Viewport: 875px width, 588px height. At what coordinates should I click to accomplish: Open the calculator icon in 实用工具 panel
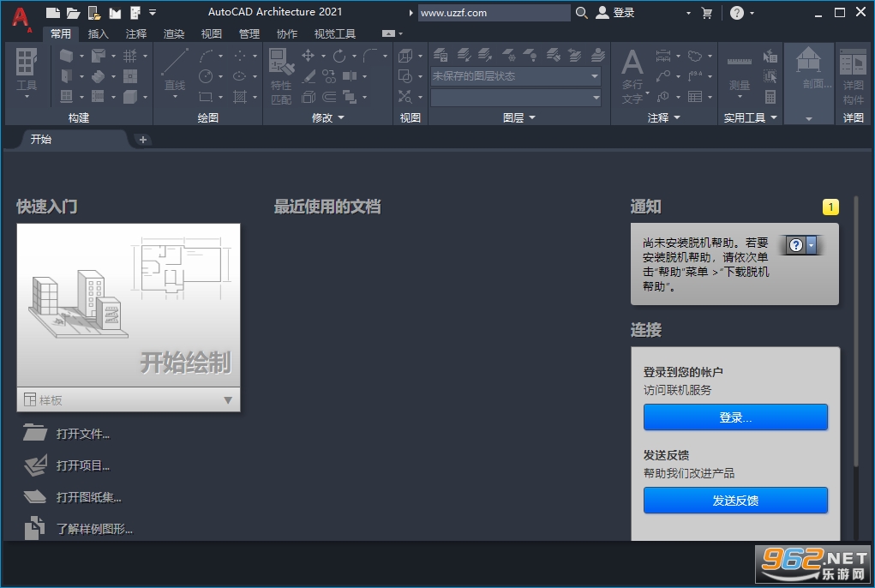770,97
